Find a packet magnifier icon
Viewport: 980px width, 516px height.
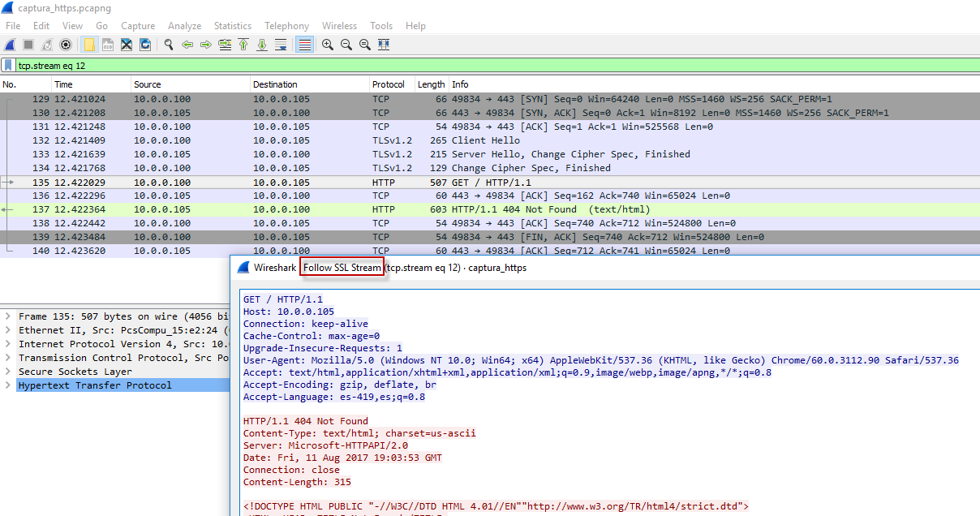tap(169, 45)
